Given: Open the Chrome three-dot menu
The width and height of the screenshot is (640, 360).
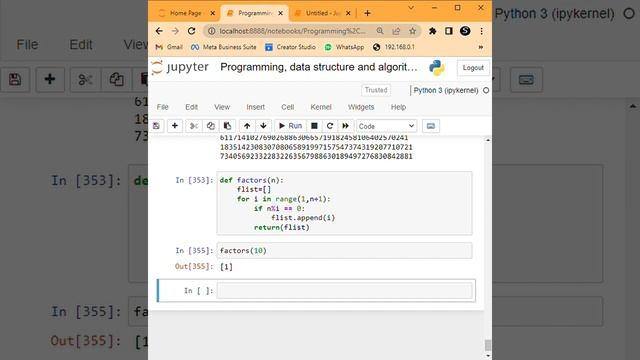Looking at the screenshot, I should click(482, 31).
